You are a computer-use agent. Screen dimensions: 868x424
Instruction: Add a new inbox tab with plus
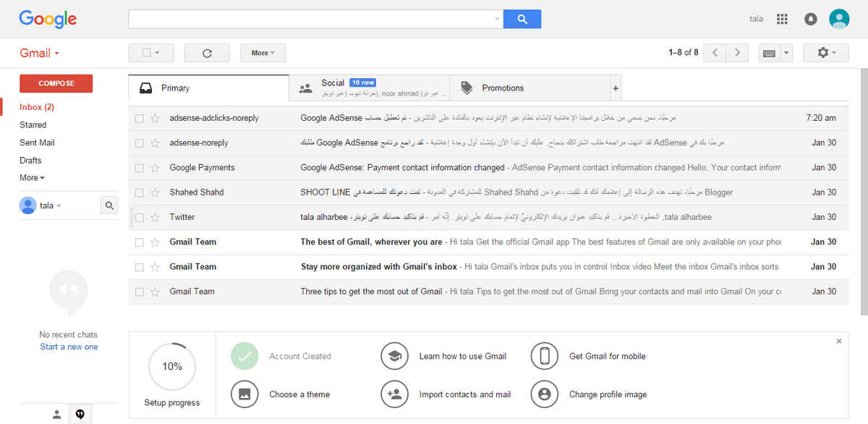pyautogui.click(x=616, y=88)
